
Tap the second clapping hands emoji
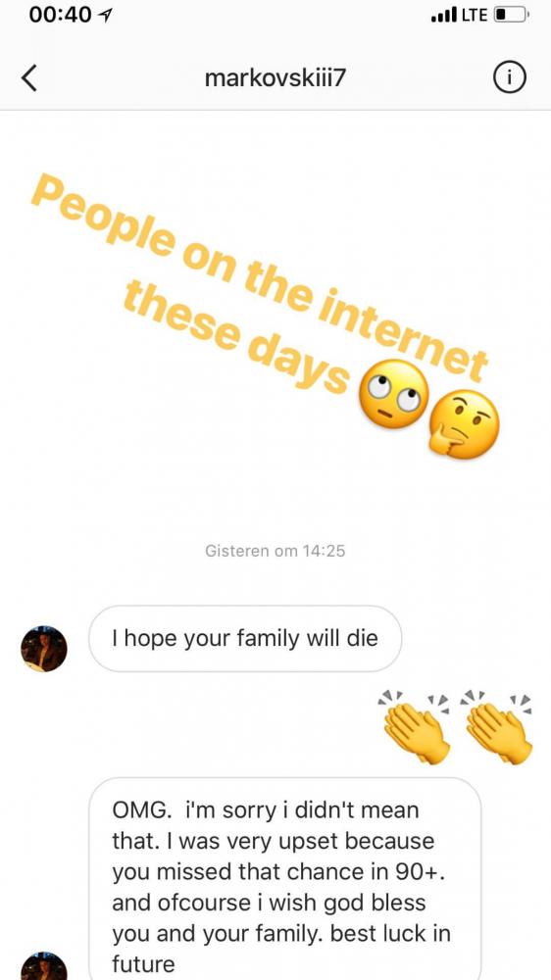(497, 726)
